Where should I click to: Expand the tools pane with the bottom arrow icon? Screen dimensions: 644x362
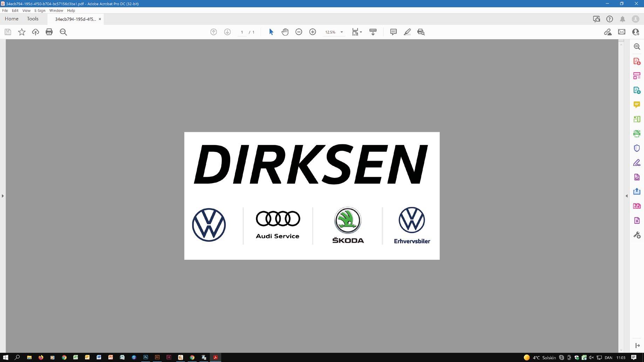[x=637, y=346]
